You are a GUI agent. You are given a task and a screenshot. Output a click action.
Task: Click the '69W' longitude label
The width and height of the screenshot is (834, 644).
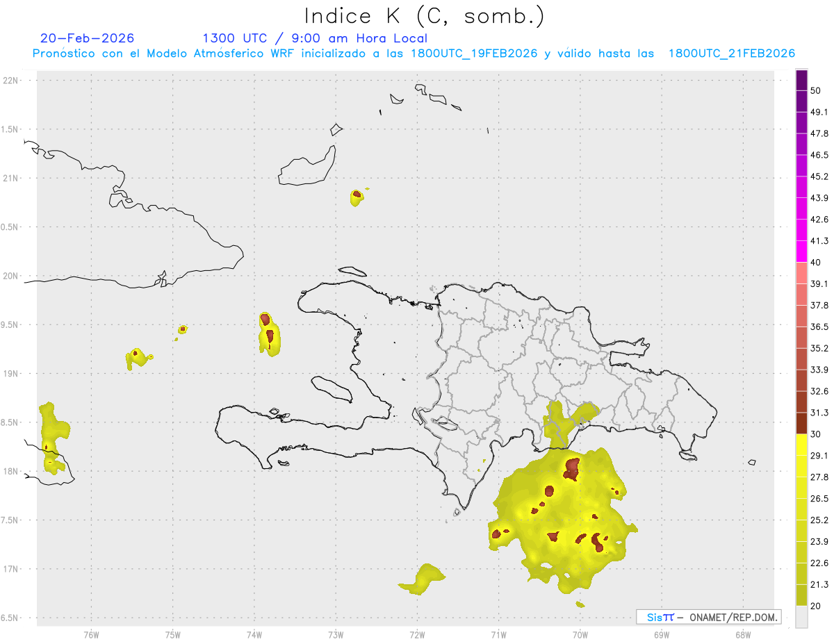661,634
